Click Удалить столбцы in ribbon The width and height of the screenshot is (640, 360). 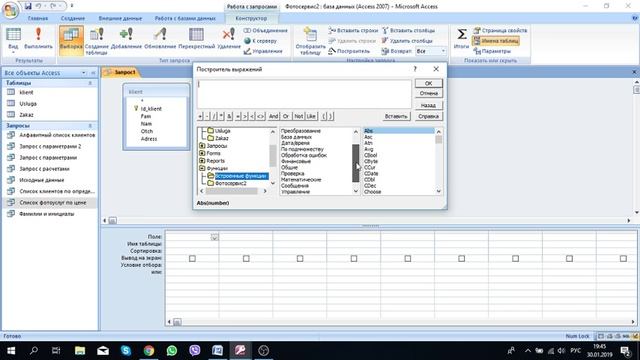tap(407, 41)
